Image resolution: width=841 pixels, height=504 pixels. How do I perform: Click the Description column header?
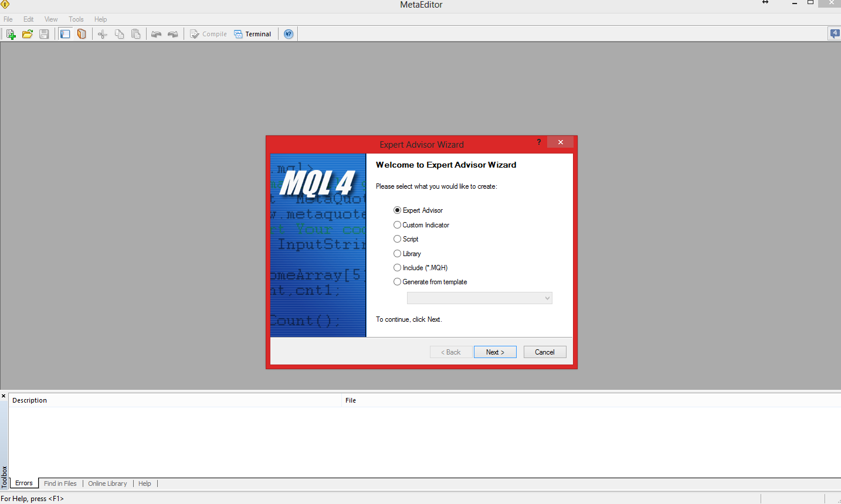[x=175, y=400]
